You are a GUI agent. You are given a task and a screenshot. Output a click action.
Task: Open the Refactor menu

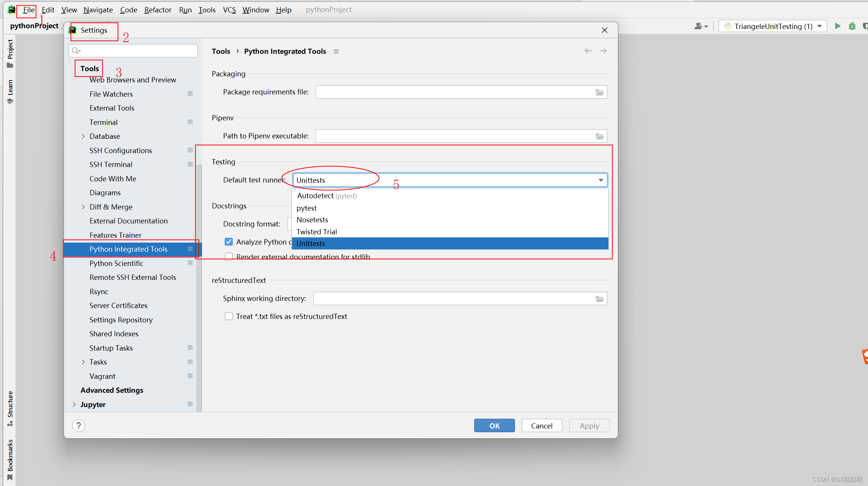158,10
